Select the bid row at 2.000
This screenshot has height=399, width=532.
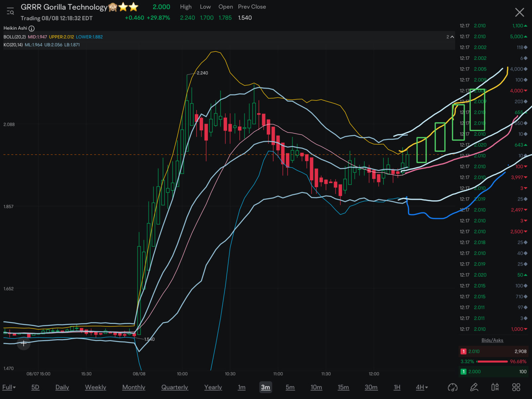[x=493, y=371]
